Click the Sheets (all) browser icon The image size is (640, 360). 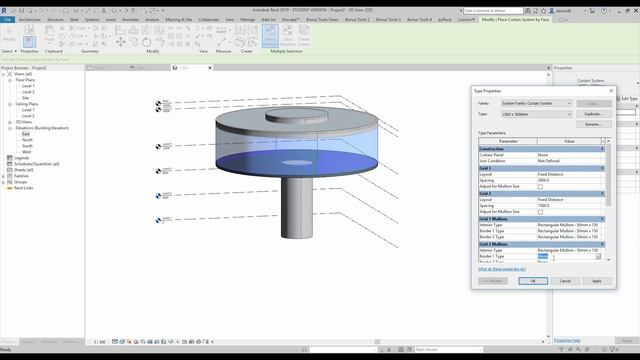10,170
